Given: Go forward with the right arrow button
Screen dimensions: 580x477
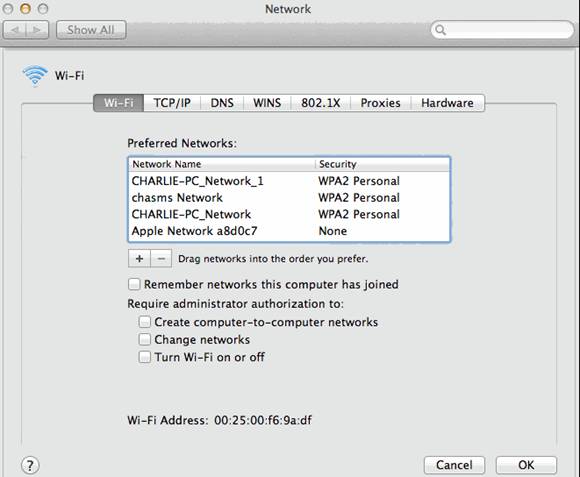Looking at the screenshot, I should pos(37,30).
